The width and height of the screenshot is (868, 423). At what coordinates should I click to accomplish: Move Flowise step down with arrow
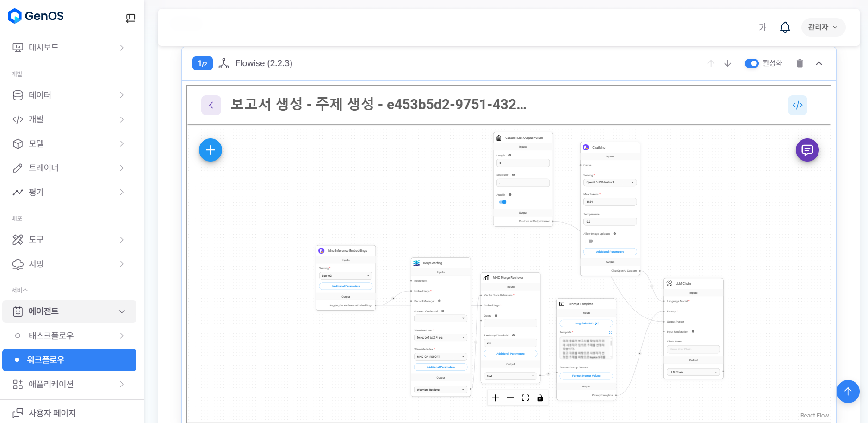pos(727,63)
